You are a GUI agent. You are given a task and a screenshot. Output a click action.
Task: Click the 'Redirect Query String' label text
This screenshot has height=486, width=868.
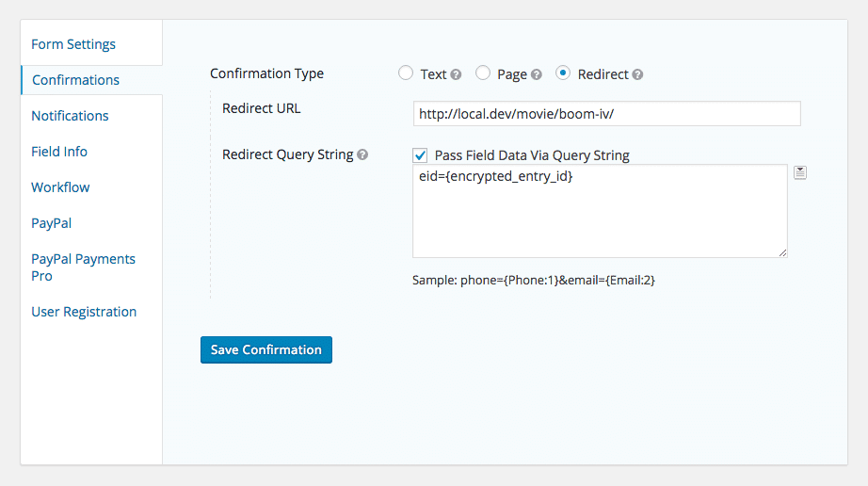288,154
